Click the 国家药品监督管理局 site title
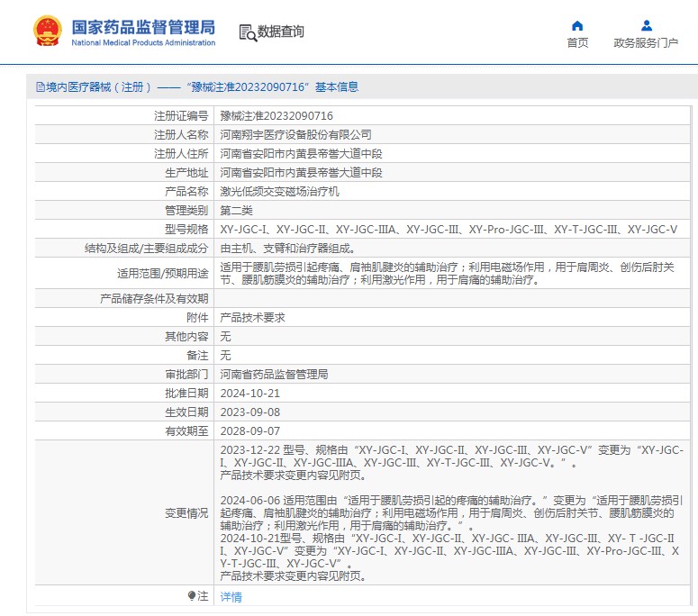The image size is (698, 616). (143, 26)
